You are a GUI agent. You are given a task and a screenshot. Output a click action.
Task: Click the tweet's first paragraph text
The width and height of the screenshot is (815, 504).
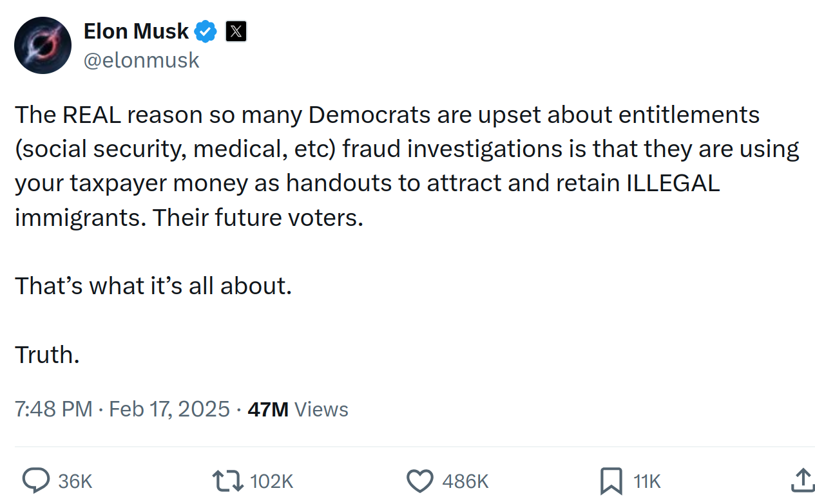(407, 166)
